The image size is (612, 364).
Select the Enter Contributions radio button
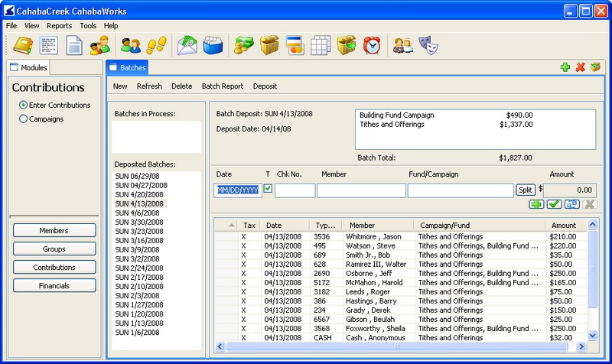click(x=23, y=105)
